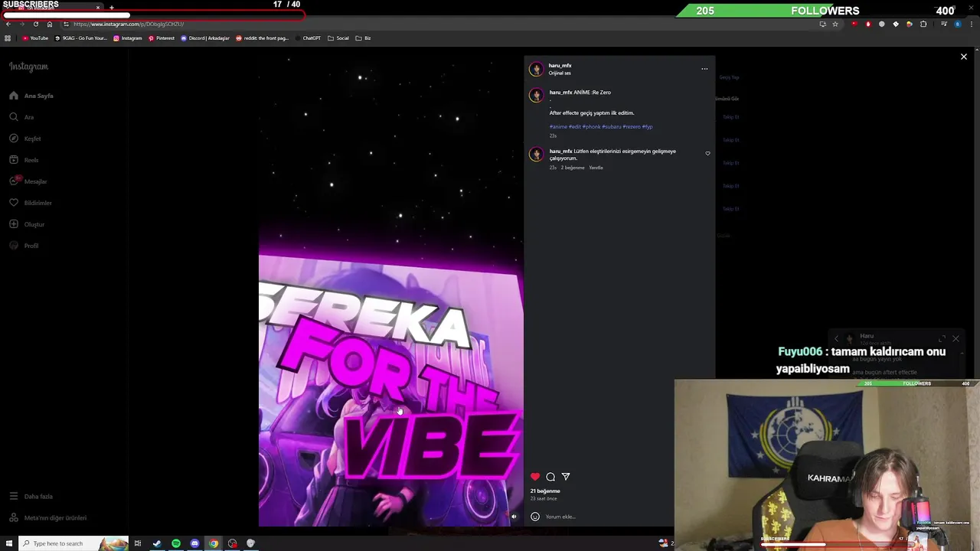This screenshot has height=551, width=980.
Task: Expand the Daha fazla menu
Action: coord(31,497)
